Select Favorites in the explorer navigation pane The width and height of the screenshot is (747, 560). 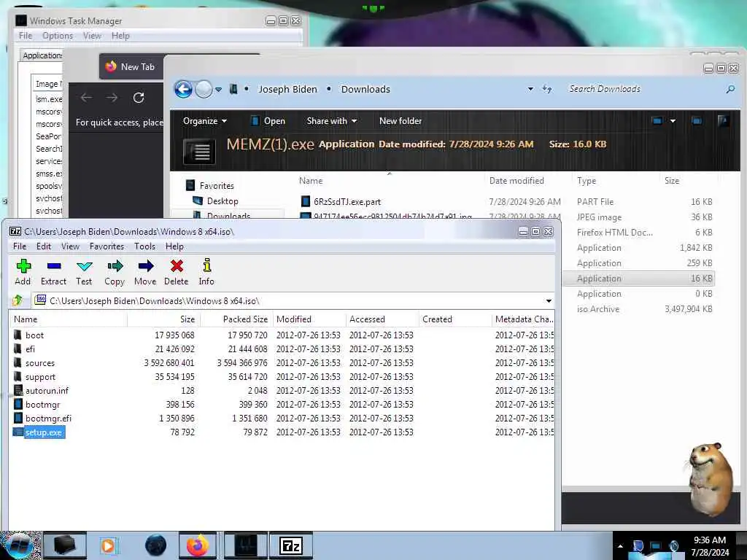pos(216,186)
